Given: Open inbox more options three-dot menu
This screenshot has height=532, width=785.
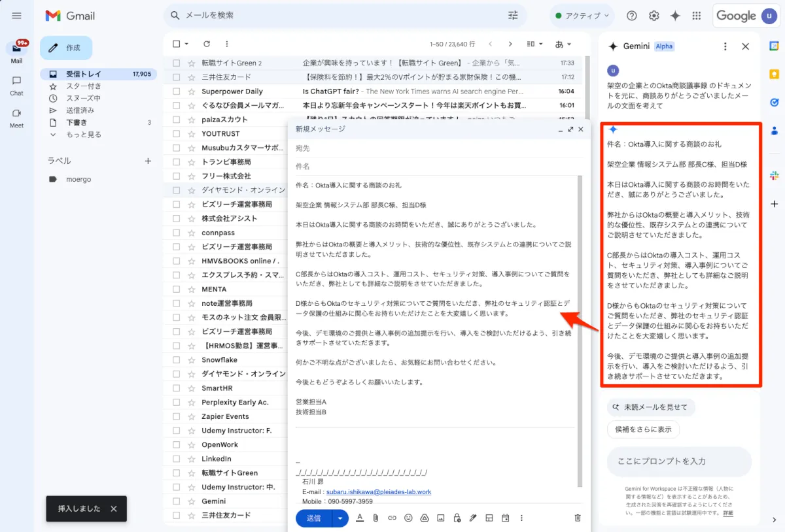Looking at the screenshot, I should 227,44.
